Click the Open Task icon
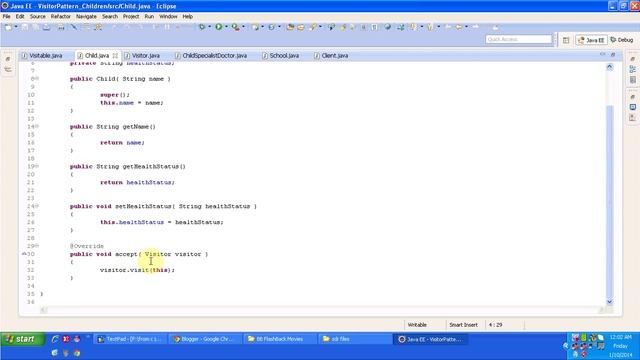This screenshot has height=360, width=640. pyautogui.click(x=300, y=27)
